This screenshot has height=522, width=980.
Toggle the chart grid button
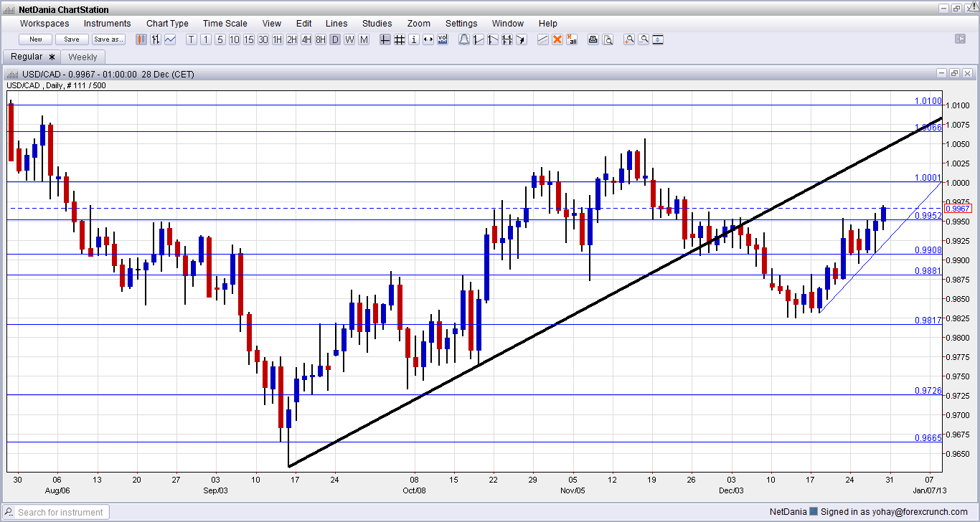point(400,39)
